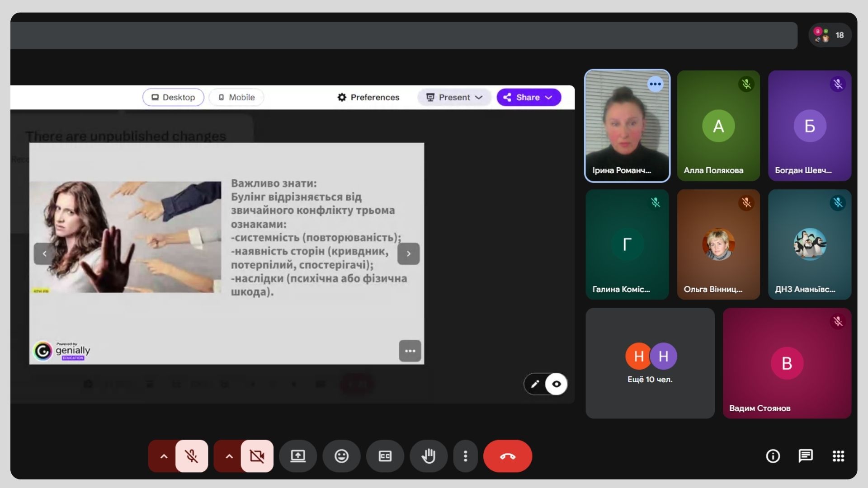Screen dimensions: 868x488
Task: Open meeting details info icon
Action: click(x=773, y=456)
